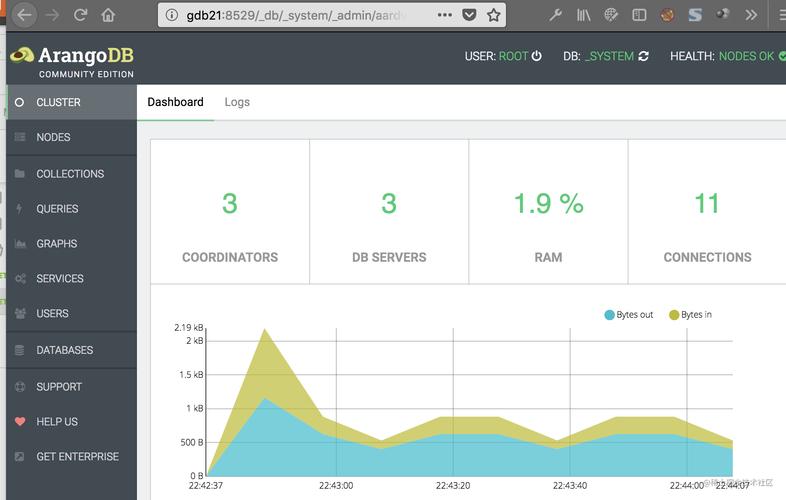Click the NODES list icon
Viewport: 786px width, 500px height.
click(20, 137)
